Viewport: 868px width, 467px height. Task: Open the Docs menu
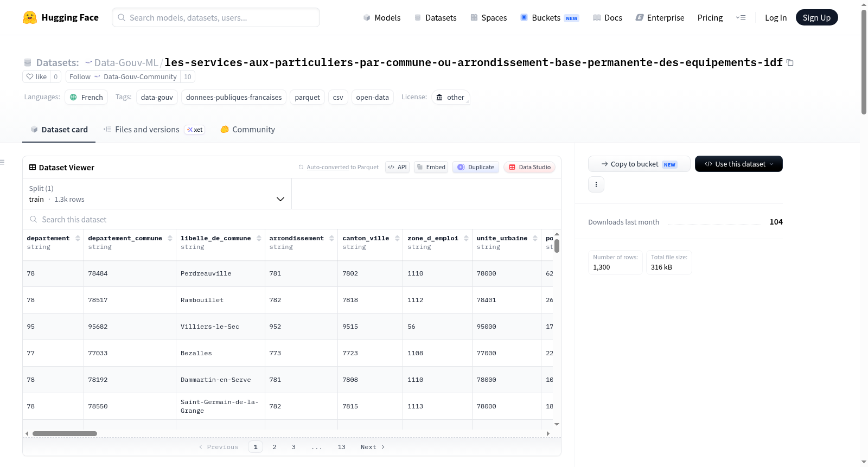point(608,17)
